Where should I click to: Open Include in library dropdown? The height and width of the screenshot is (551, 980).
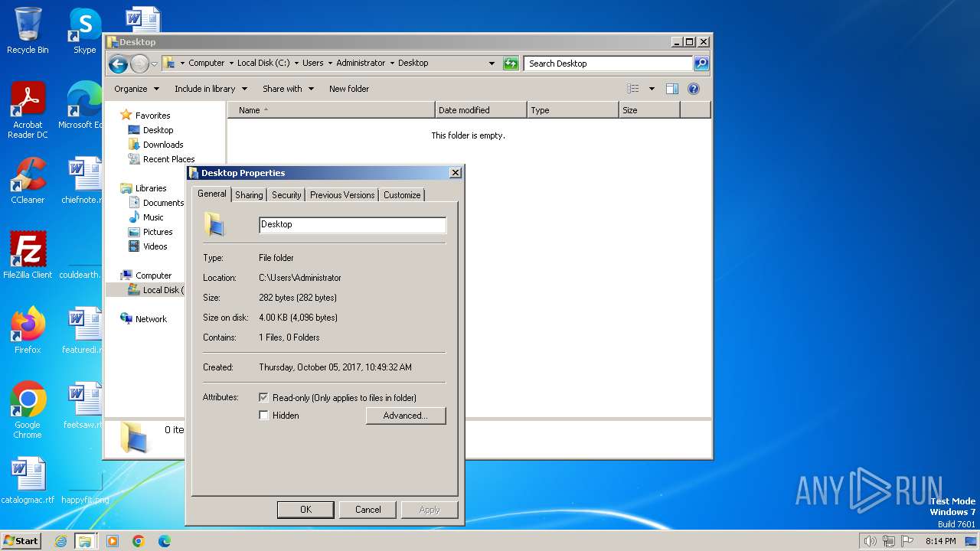click(211, 89)
